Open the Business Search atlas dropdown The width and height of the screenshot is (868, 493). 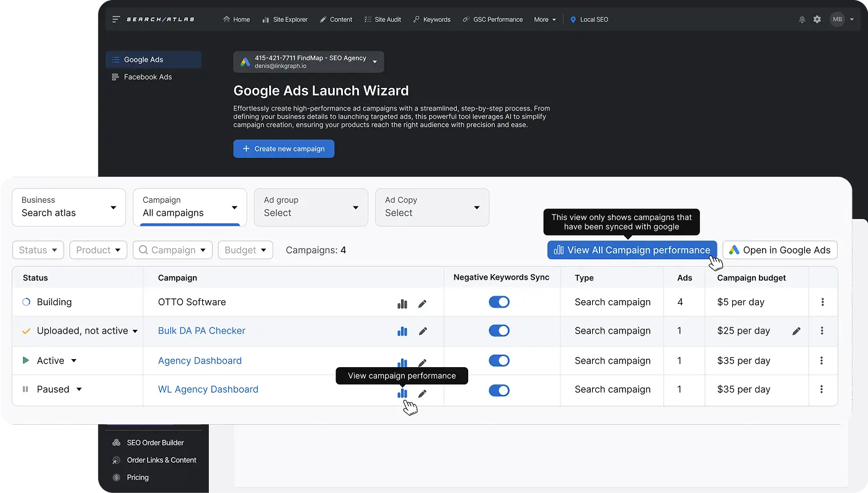[69, 207]
